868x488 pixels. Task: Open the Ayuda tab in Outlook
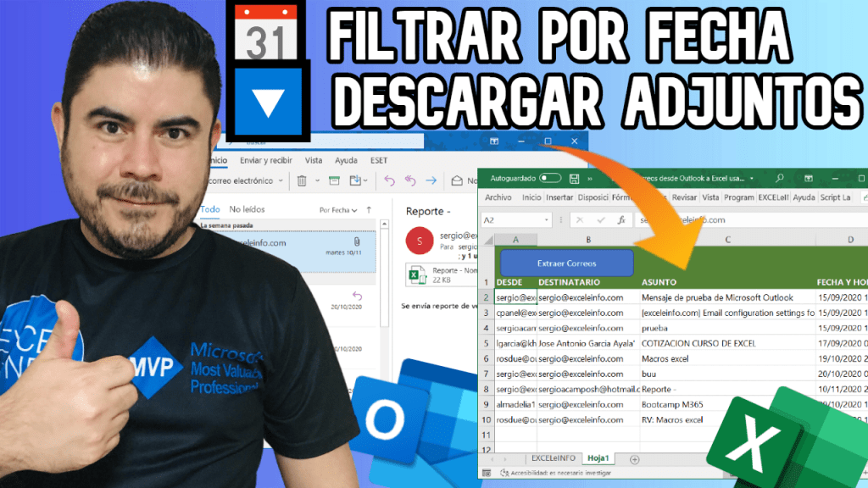346,160
